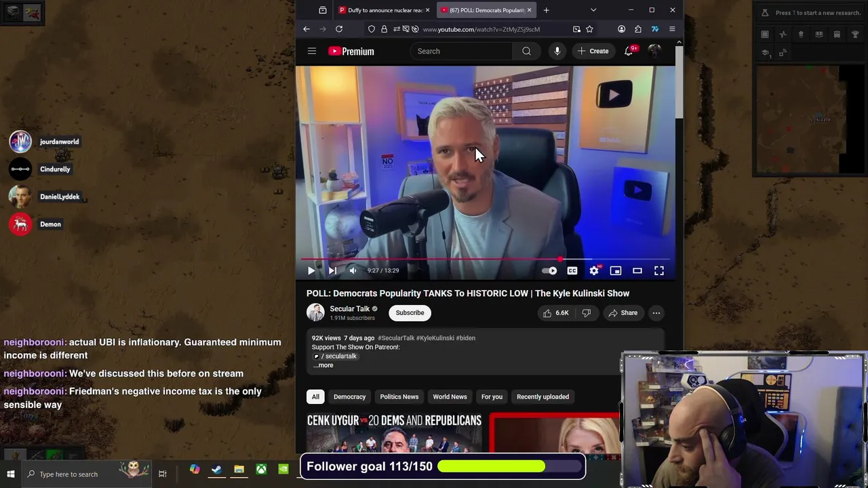Select the 'Democracy' filter chip
The width and height of the screenshot is (868, 488).
[350, 396]
